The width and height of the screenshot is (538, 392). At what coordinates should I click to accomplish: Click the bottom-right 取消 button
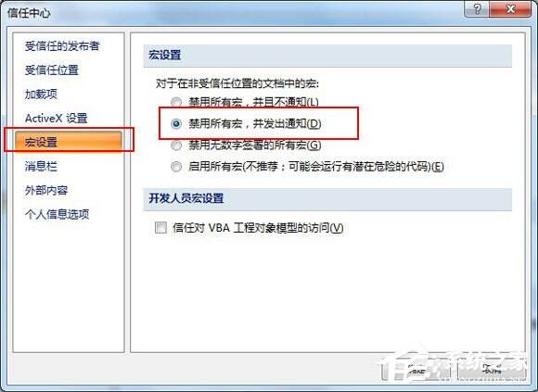tap(492, 370)
